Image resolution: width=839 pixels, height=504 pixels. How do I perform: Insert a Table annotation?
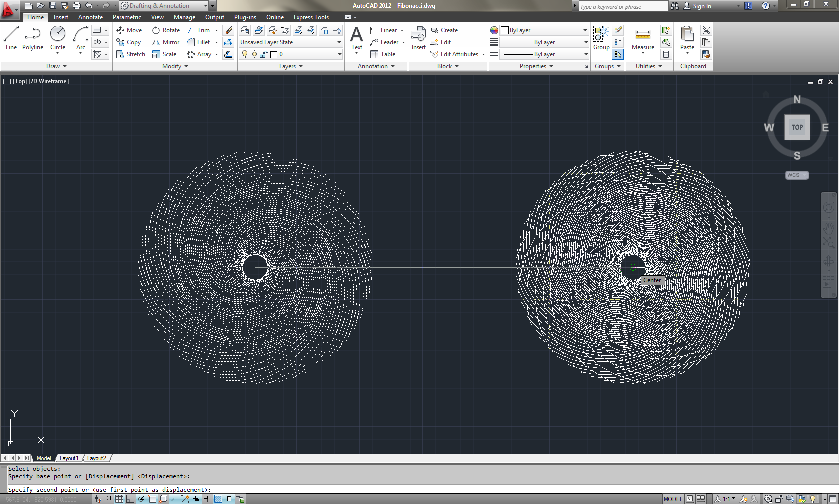383,54
